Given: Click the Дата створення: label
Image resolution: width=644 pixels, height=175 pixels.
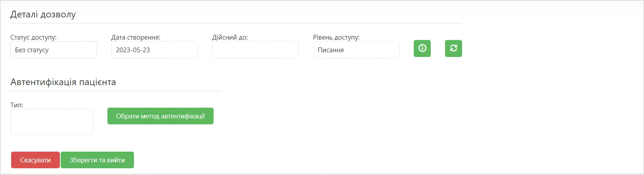Looking at the screenshot, I should click(x=136, y=37).
